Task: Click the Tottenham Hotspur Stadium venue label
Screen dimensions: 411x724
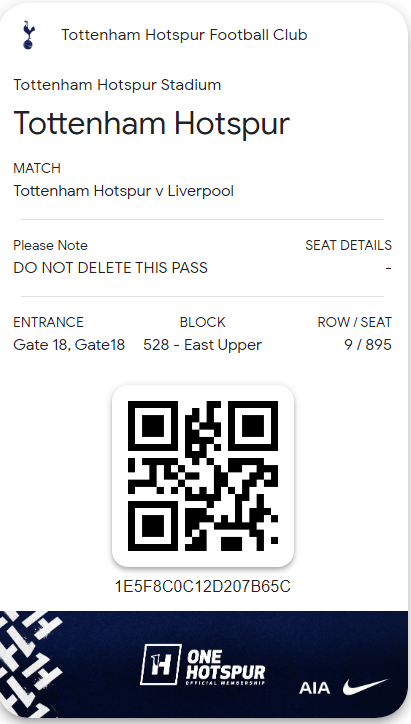Action: tap(117, 85)
